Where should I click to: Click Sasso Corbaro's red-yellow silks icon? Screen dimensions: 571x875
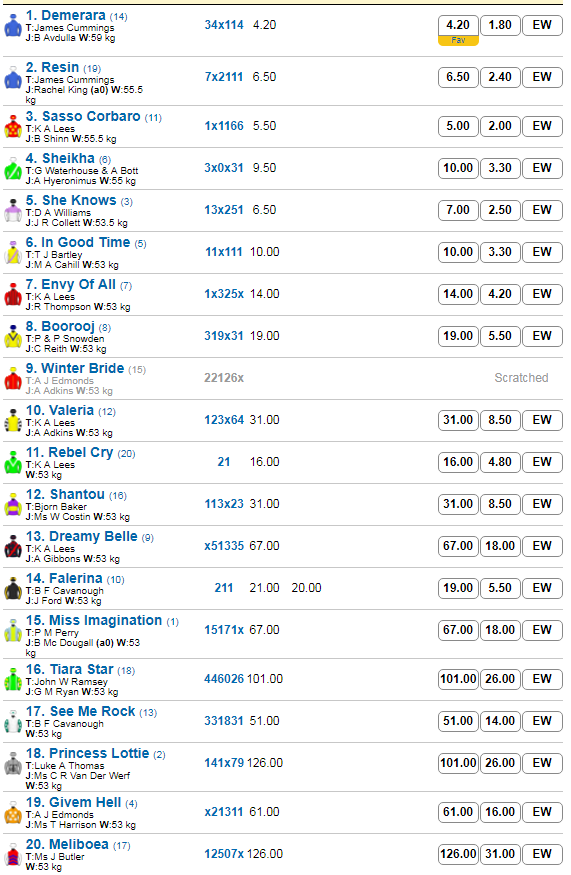(13, 127)
